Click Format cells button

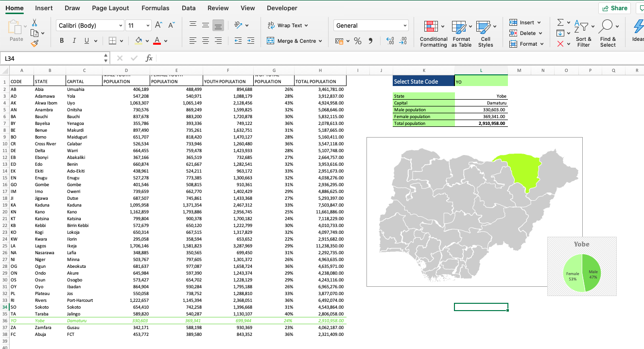tap(526, 44)
